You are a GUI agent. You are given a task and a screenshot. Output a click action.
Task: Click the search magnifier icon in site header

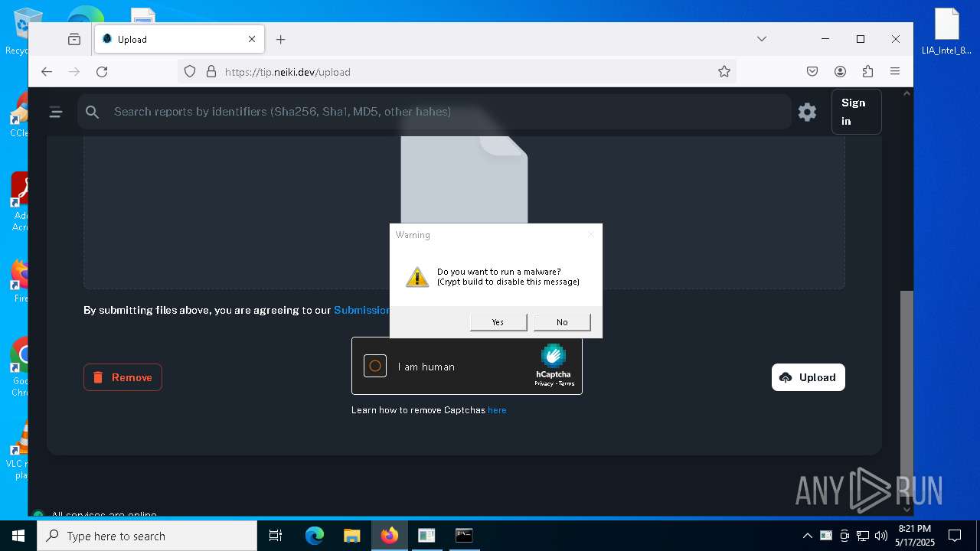(93, 112)
